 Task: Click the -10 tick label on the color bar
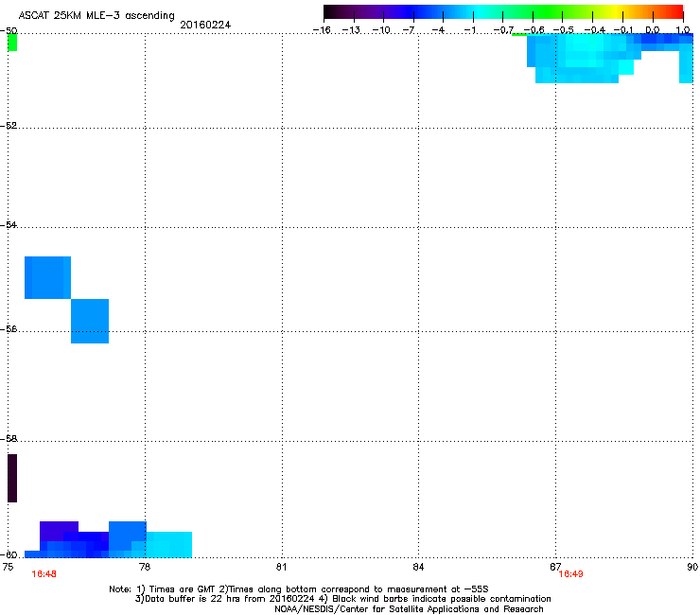coord(381,30)
